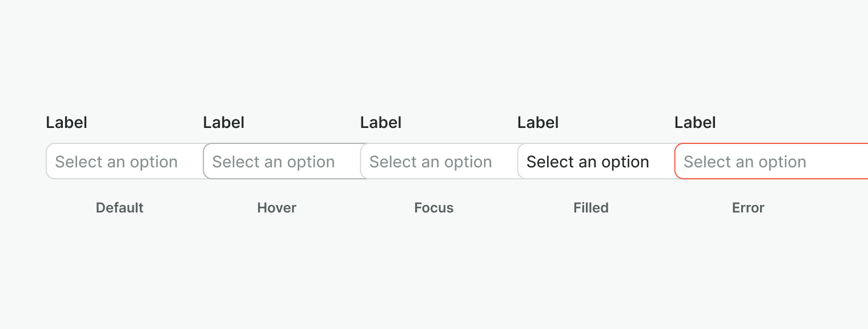Click the Label above the Hover select

[223, 122]
